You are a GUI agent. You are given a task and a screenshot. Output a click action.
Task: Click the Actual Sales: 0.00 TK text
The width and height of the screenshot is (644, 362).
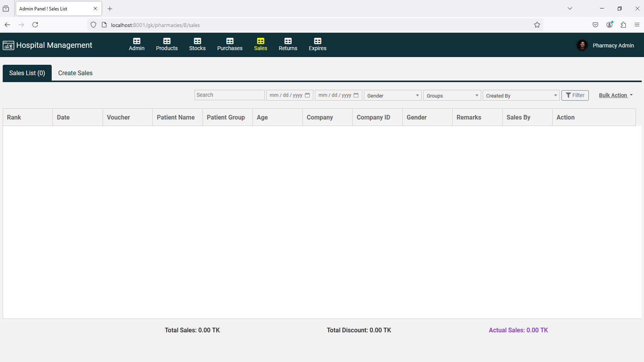[518, 330]
